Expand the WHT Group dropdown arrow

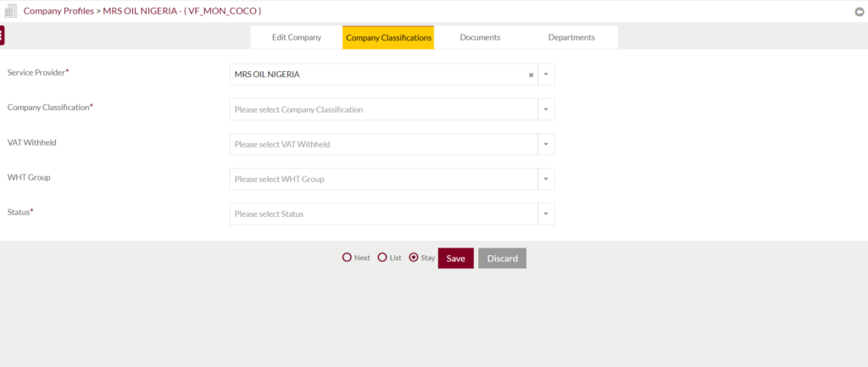(546, 180)
